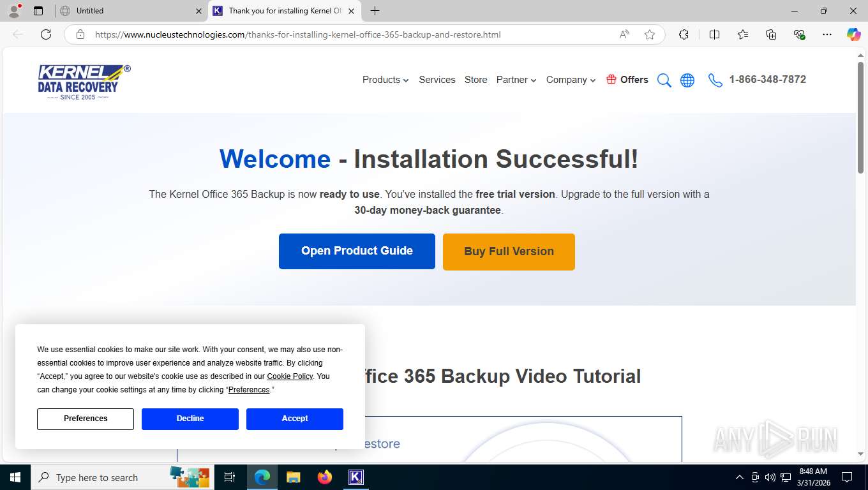Open the Windows Start menu

15,477
